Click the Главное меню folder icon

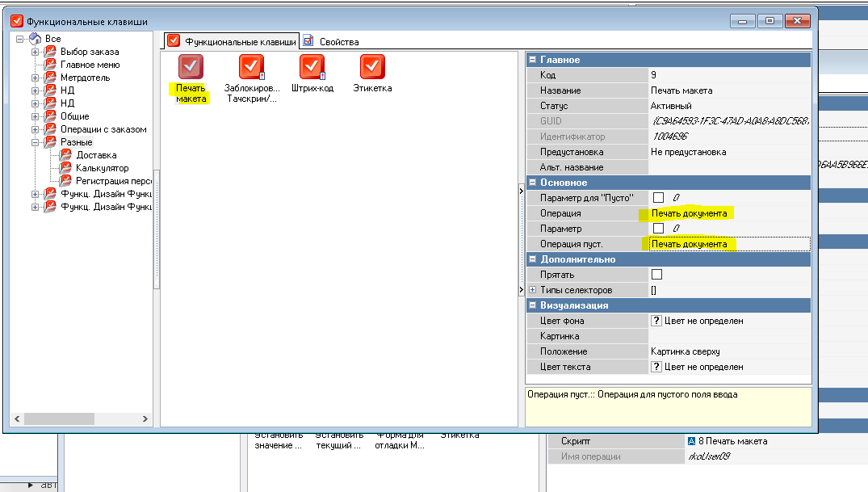tap(51, 65)
